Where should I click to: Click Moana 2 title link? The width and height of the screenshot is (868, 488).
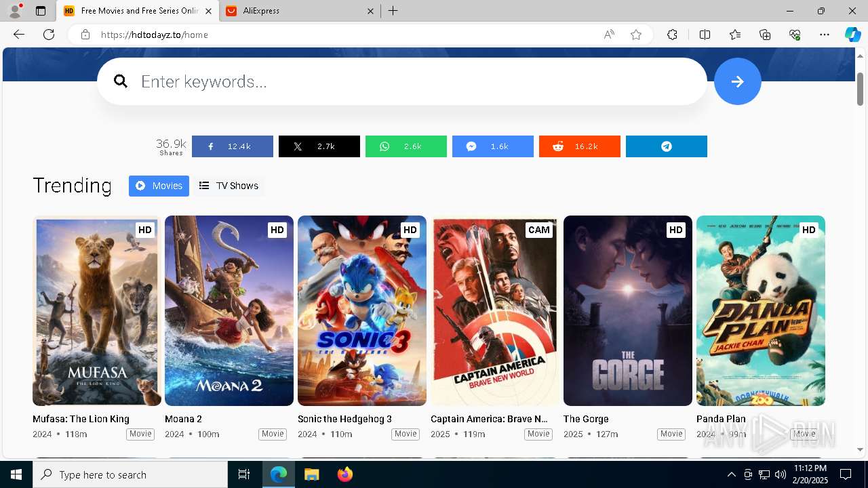click(x=183, y=419)
